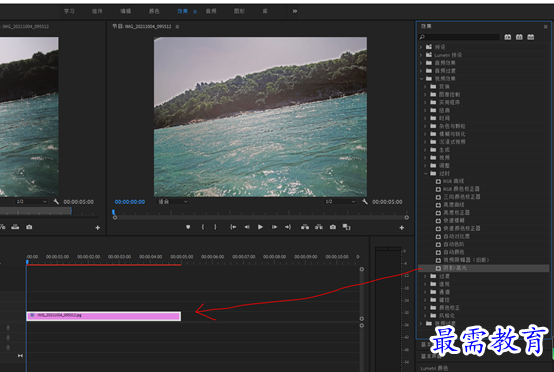Open the 适合 zoom level dropdown
This screenshot has width=554, height=372.
[x=172, y=202]
